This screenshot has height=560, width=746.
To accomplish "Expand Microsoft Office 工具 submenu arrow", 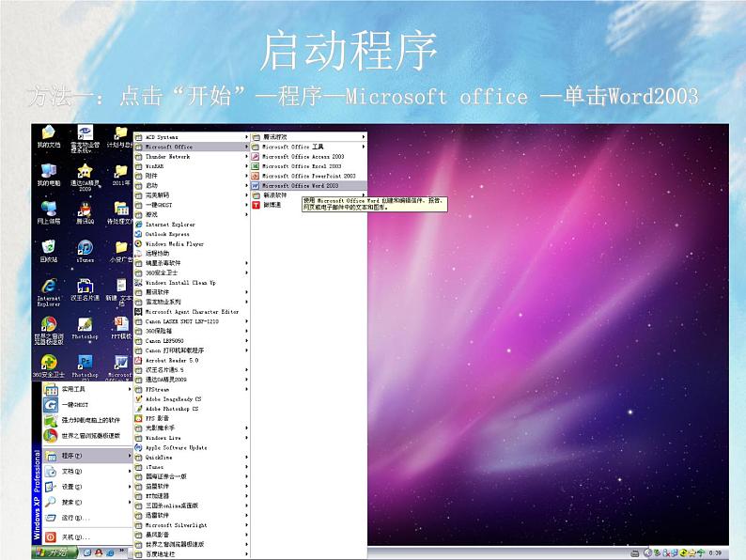I will (364, 147).
